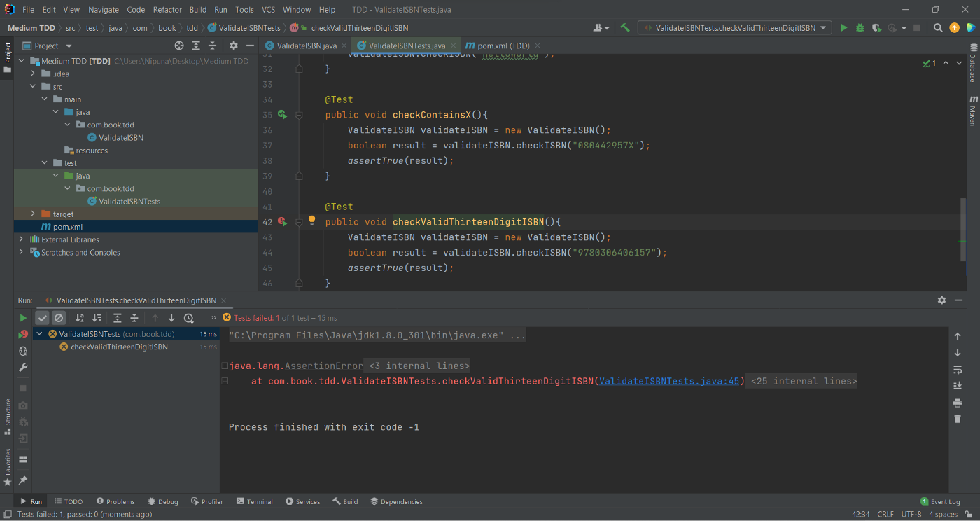
Task: Toggle the pin tab icon in Run panel
Action: pyautogui.click(x=23, y=480)
